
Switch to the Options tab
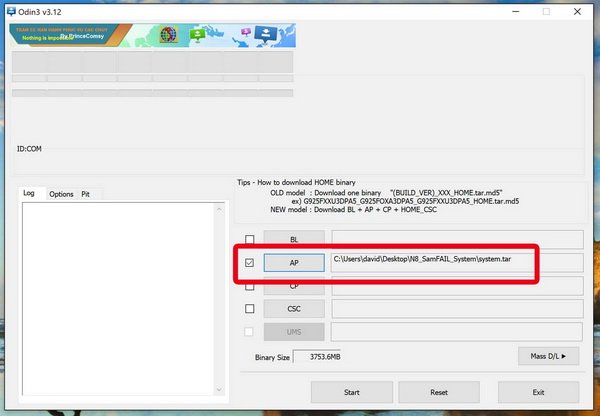coord(61,194)
